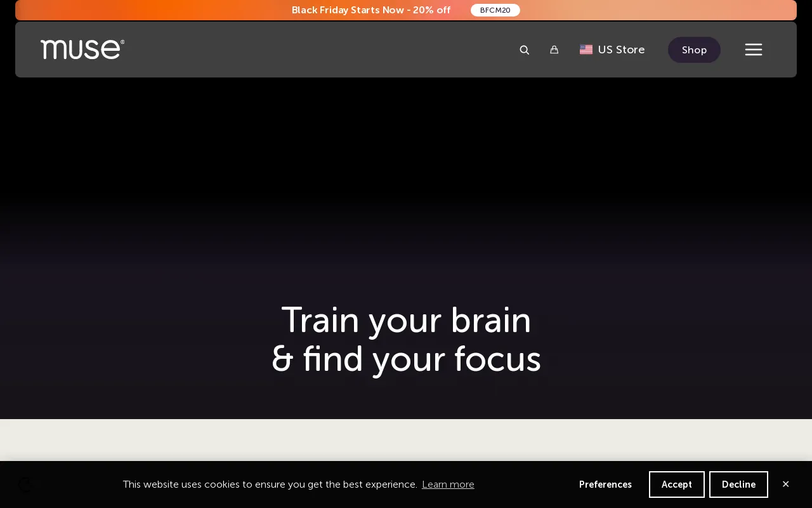The width and height of the screenshot is (812, 508).
Task: Click the Muse logo
Action: coord(82,49)
